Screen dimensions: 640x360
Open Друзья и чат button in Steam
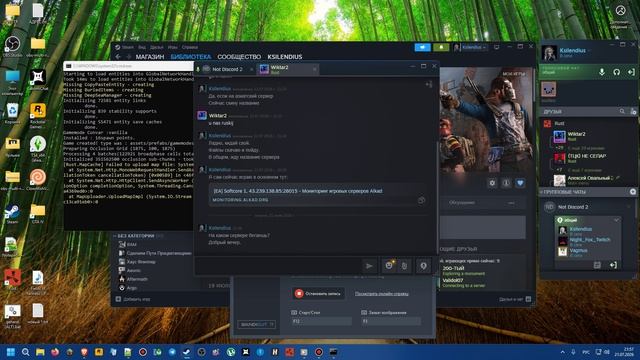coord(515,299)
